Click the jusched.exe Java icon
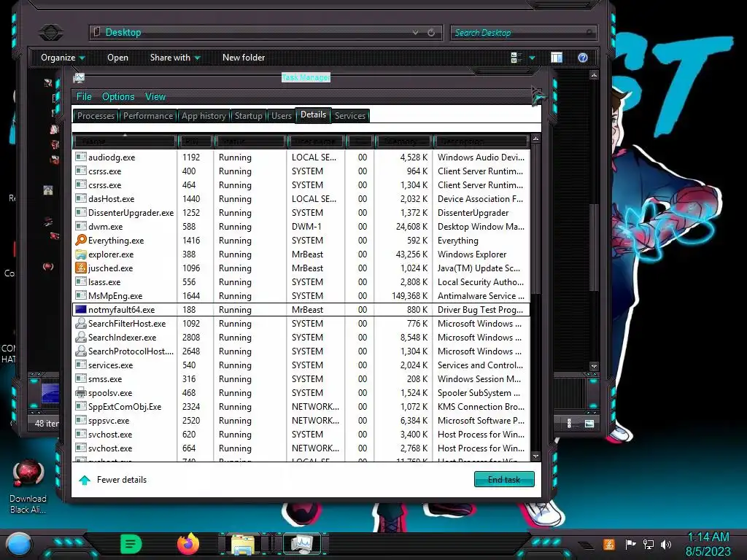This screenshot has width=747, height=560. [x=81, y=268]
